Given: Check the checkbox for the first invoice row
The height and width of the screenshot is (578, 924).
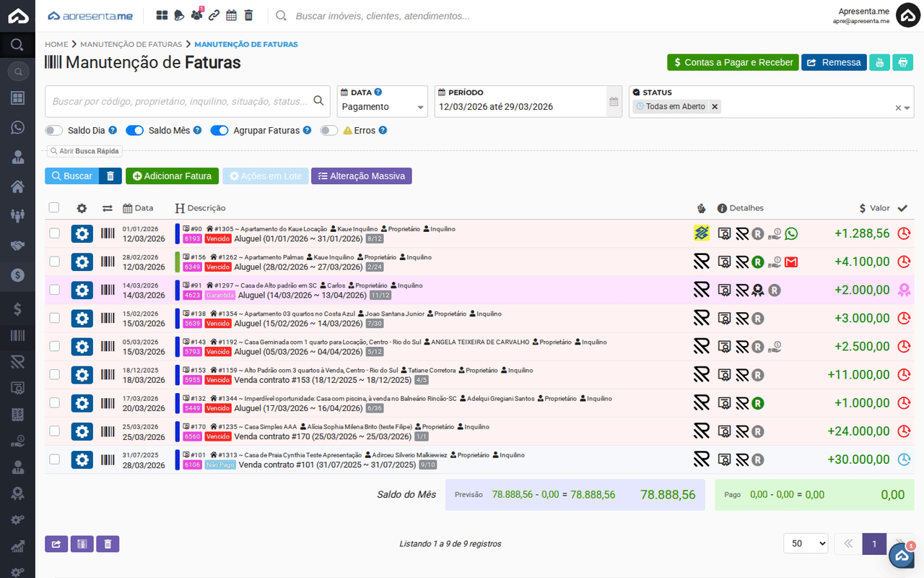Looking at the screenshot, I should pyautogui.click(x=54, y=233).
